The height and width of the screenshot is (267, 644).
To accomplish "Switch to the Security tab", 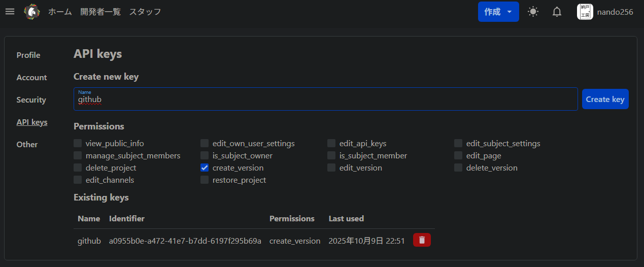I will (x=31, y=100).
